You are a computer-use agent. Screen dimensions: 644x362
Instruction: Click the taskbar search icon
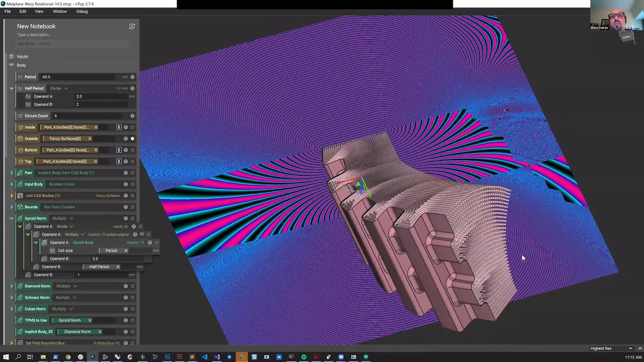[18, 357]
